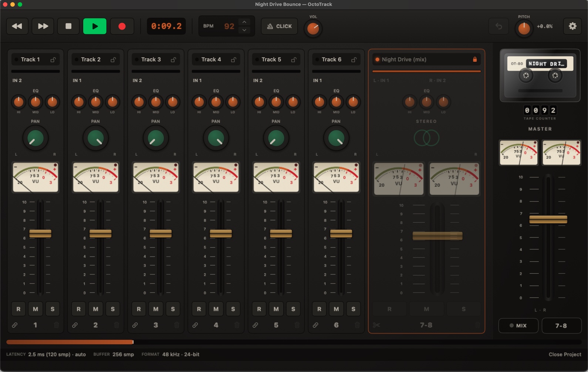Screen dimensions: 588x372
Task: Toggle the lock icon on Track 2
Action: [113, 60]
